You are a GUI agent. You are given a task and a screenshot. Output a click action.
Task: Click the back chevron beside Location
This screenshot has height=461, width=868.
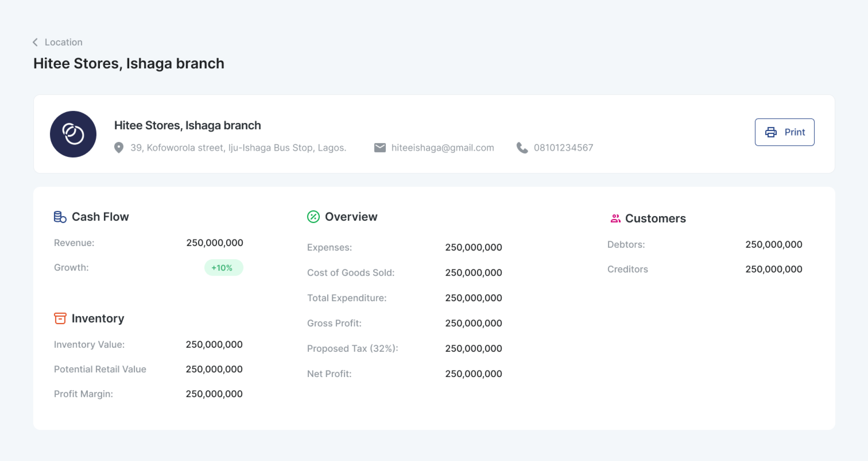[35, 42]
